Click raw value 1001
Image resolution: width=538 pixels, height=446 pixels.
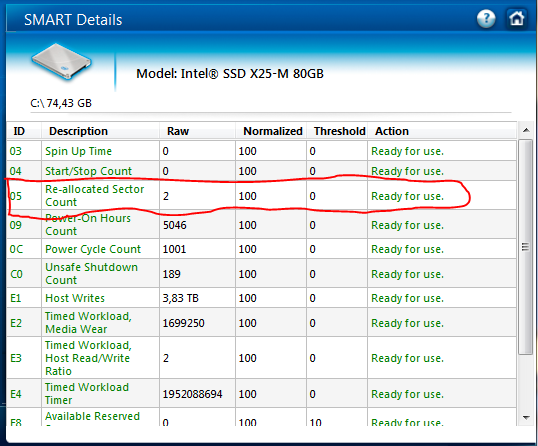point(174,249)
